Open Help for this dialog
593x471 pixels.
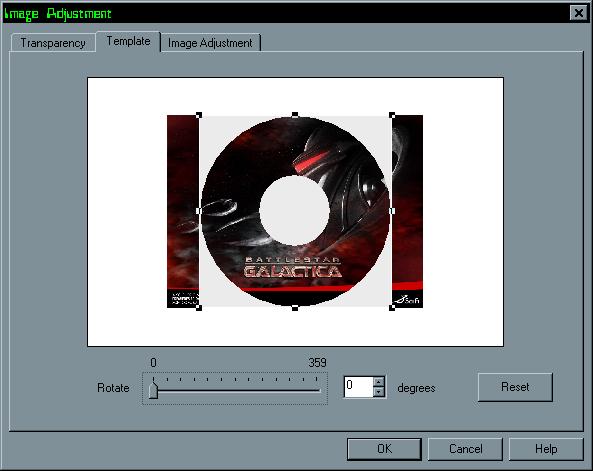(x=546, y=449)
